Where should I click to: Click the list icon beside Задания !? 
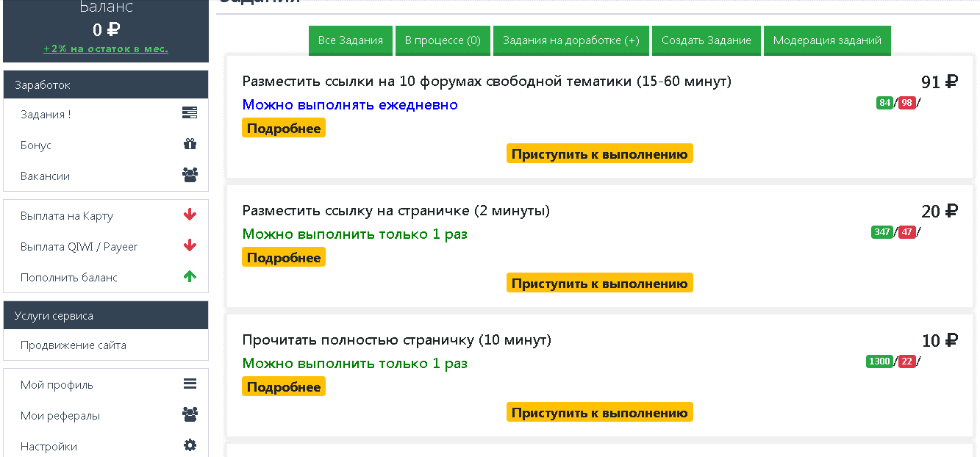pyautogui.click(x=190, y=112)
